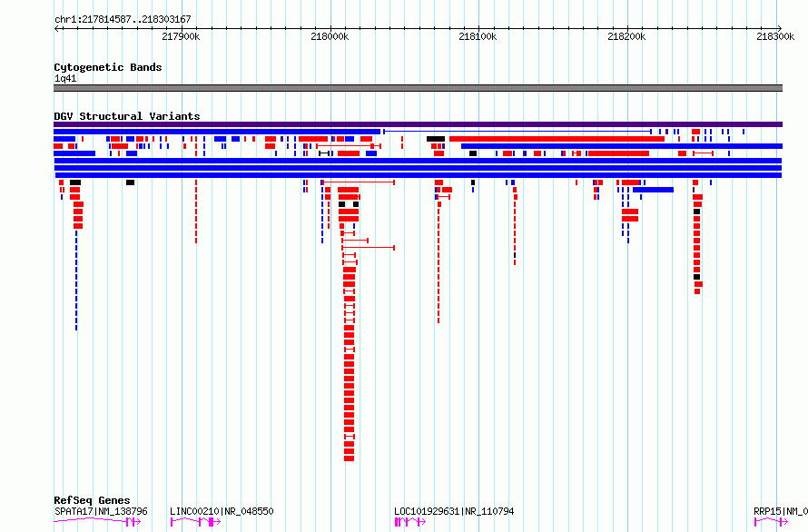Click the DGV Structural Variants track title

tap(127, 116)
